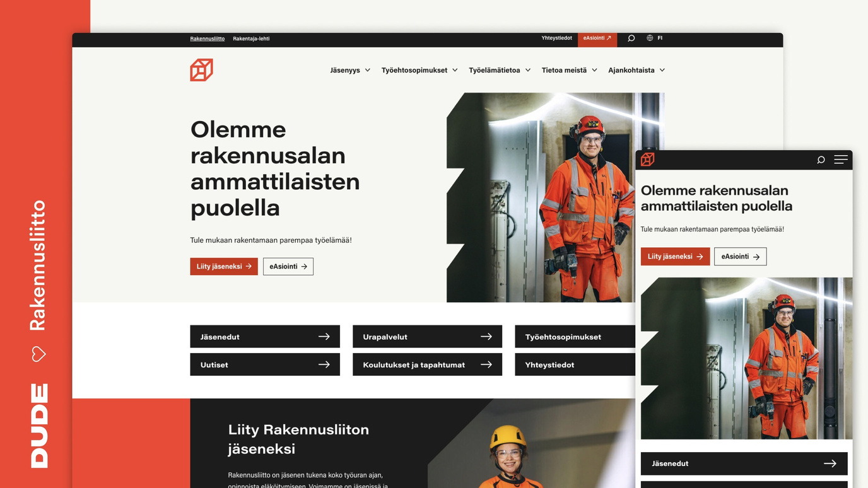Click the DUDE logo in sidebar
Viewport: 868px width, 488px height.
coord(39,426)
